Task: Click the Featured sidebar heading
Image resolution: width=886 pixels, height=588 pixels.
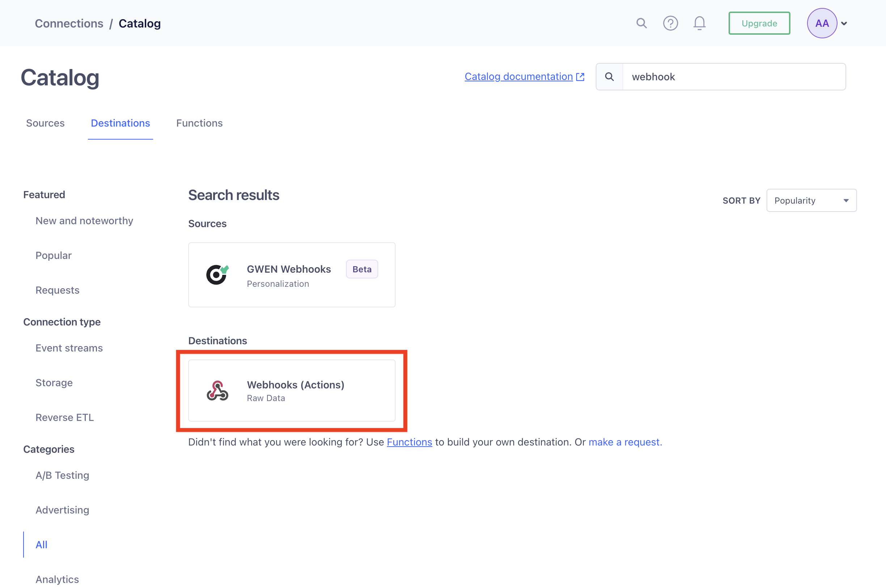Action: (44, 195)
